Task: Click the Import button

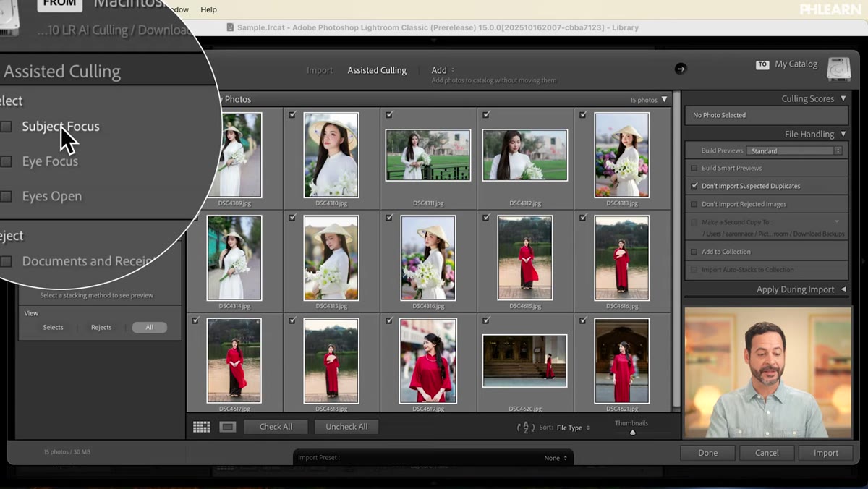Action: point(825,453)
